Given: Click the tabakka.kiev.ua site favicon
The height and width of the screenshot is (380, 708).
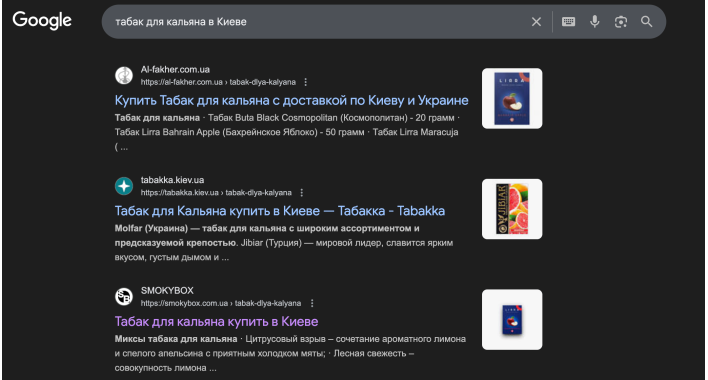Looking at the screenshot, I should [x=124, y=186].
